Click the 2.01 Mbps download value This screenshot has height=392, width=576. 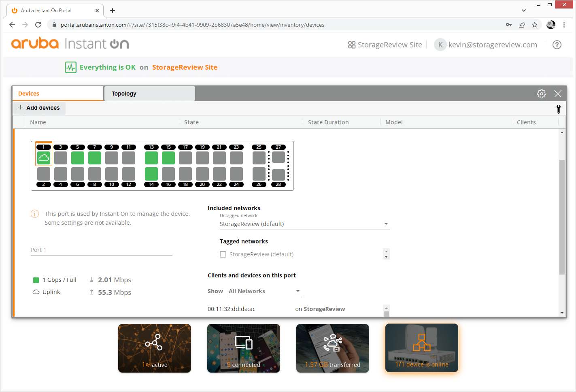coord(115,280)
